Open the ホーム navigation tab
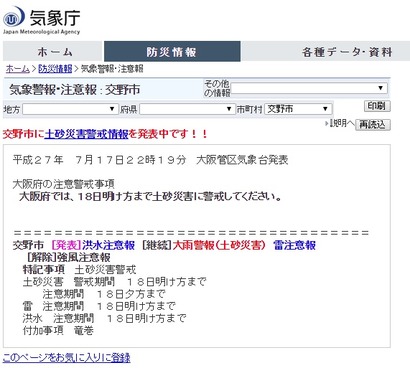This screenshot has width=410, height=368. (54, 52)
